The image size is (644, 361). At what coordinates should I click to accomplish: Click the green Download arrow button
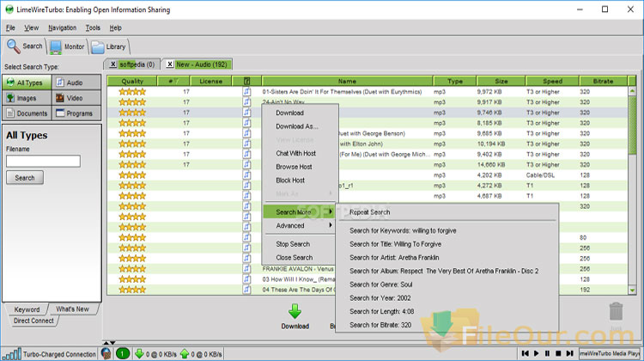(x=295, y=312)
